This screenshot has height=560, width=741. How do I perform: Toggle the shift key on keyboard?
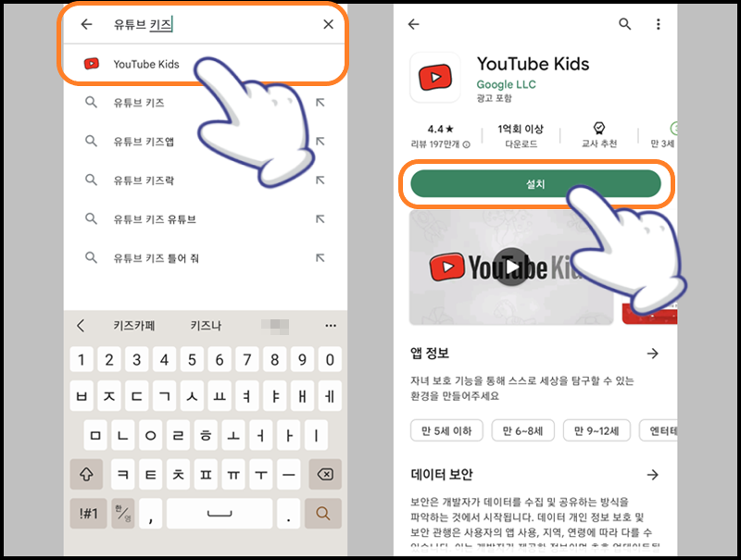click(86, 474)
